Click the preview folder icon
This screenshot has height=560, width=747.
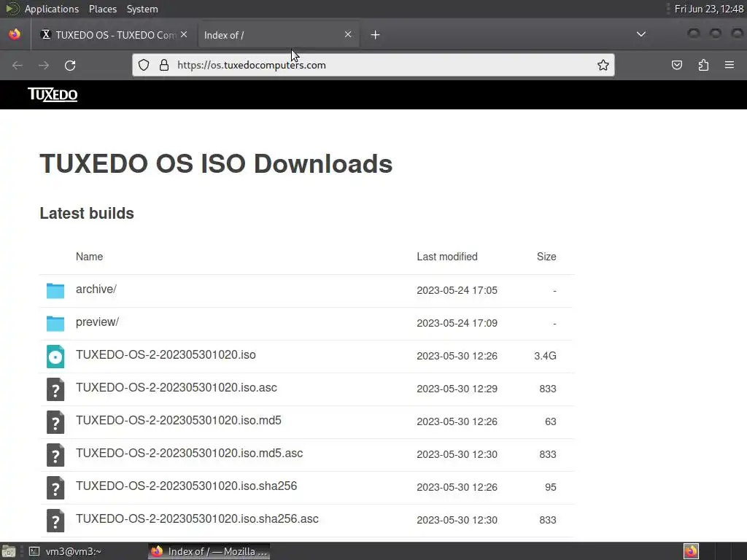(55, 323)
